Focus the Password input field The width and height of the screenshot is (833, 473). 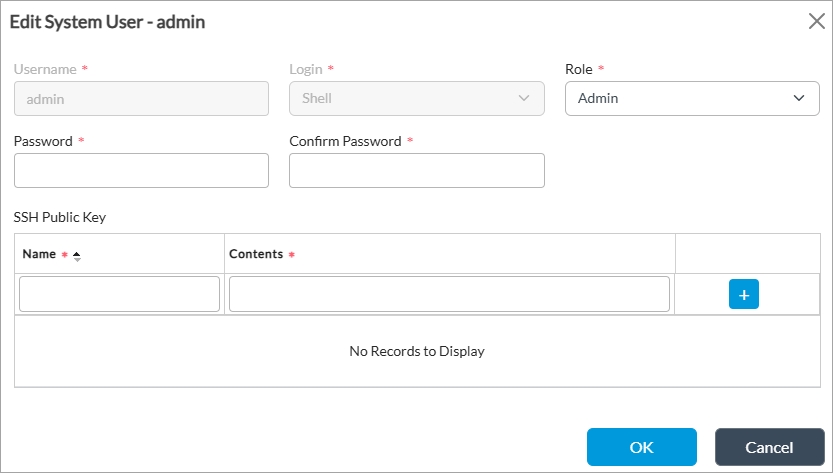(x=141, y=171)
